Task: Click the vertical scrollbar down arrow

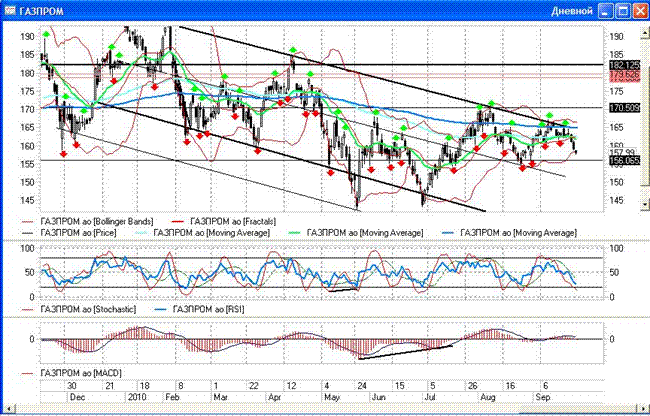Action: tap(645, 204)
